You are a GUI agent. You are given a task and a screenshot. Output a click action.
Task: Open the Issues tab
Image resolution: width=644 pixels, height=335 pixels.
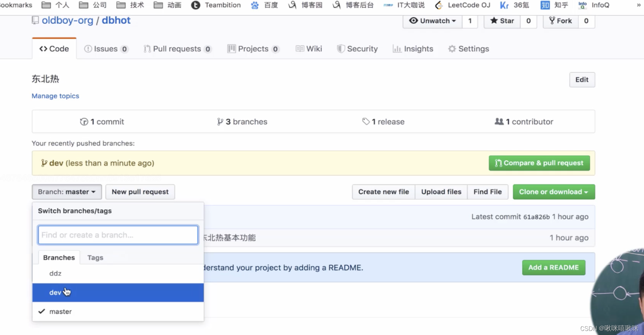pos(106,49)
